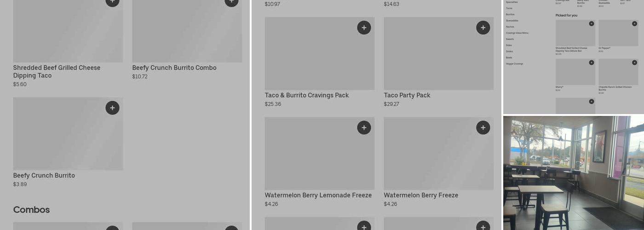Add Taco & Burrito Cravings Pack

point(364,28)
